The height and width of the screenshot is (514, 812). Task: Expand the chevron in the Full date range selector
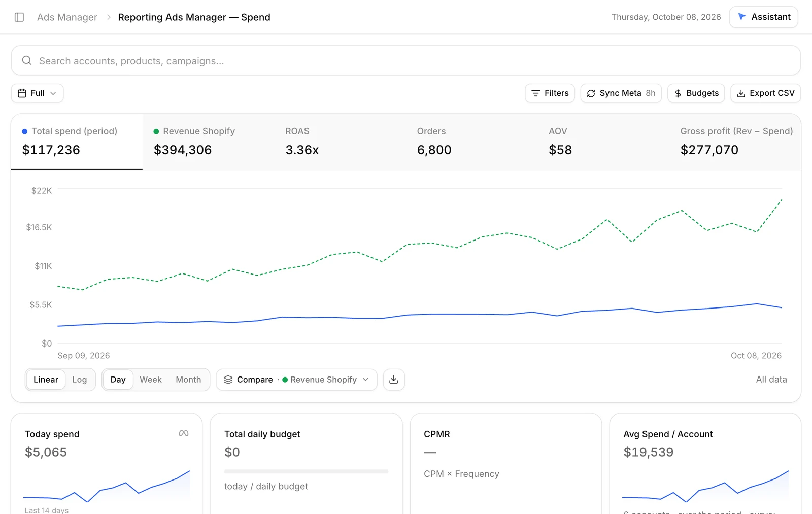(x=53, y=93)
